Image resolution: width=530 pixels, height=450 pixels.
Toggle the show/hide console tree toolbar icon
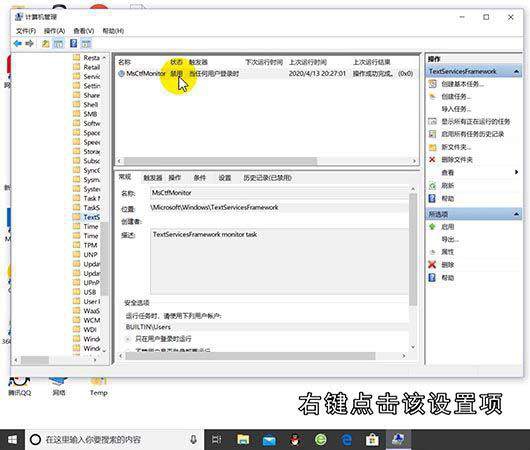pos(58,43)
